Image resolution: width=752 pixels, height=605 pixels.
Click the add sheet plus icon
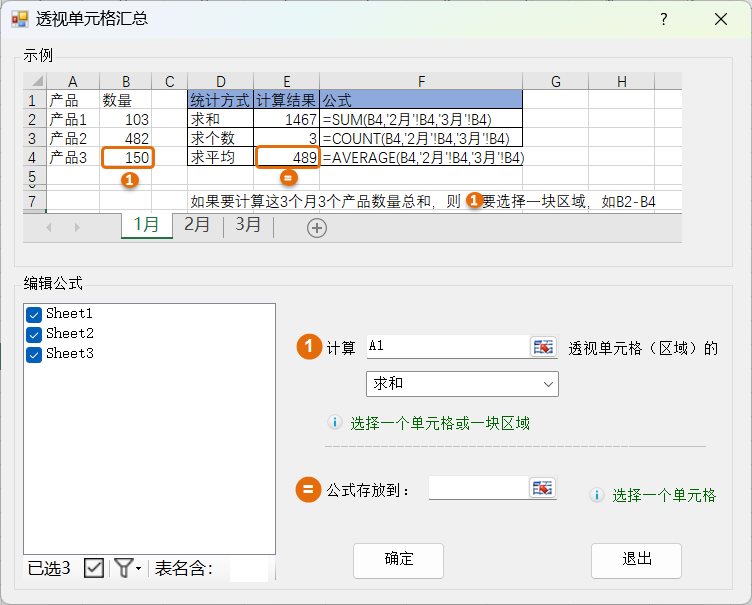[317, 228]
